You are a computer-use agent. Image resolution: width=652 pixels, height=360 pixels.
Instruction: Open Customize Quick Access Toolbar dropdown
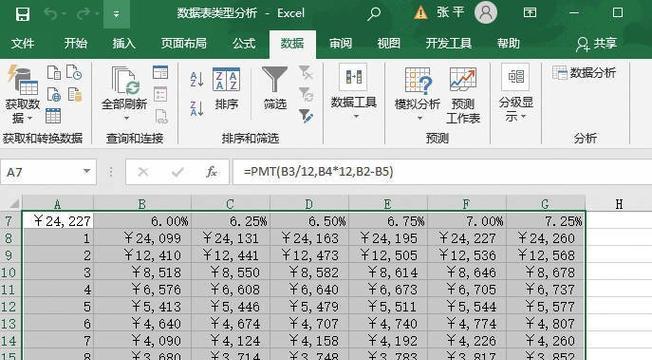[x=116, y=14]
